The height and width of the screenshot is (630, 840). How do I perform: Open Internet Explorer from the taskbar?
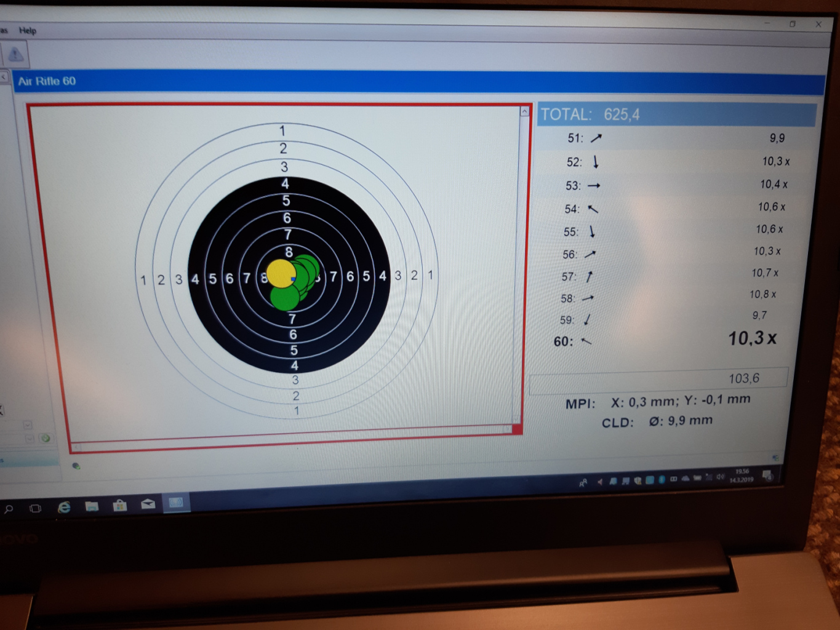[63, 507]
